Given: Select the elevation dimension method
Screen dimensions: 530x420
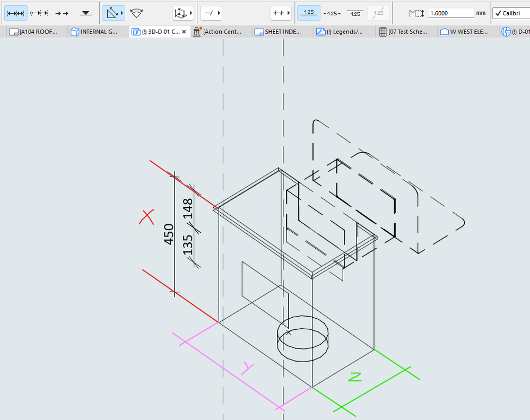Looking at the screenshot, I should (85, 13).
